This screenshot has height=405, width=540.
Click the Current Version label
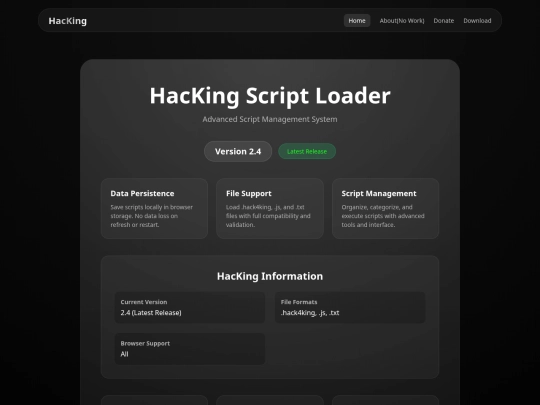point(144,302)
